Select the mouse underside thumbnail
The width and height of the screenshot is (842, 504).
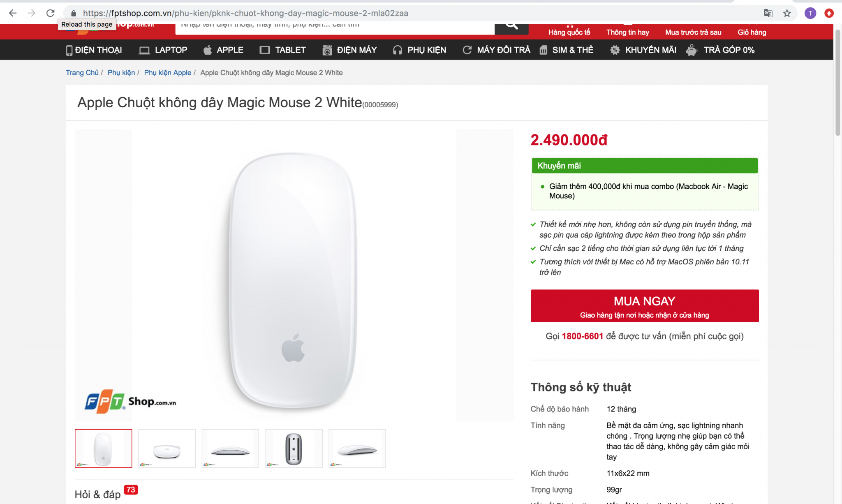[294, 449]
